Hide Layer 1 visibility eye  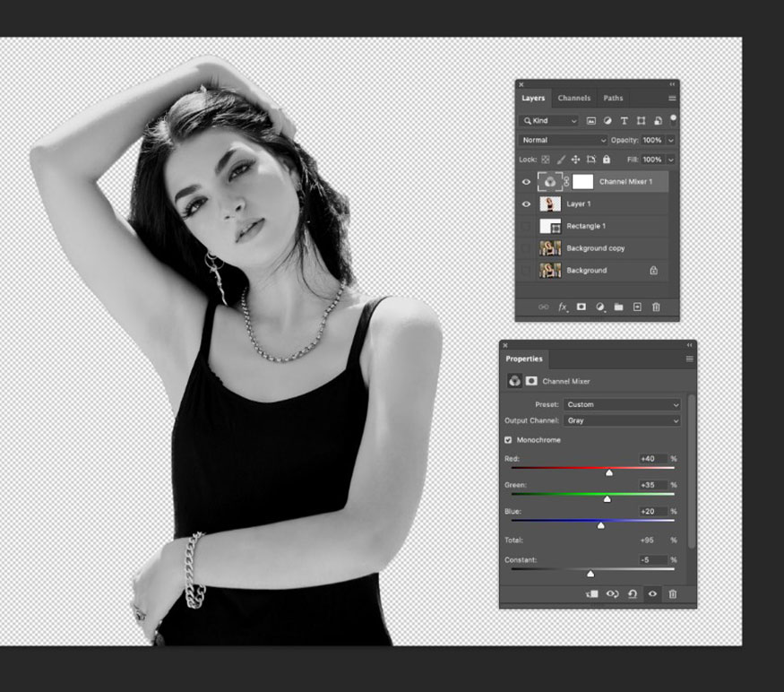pos(526,204)
